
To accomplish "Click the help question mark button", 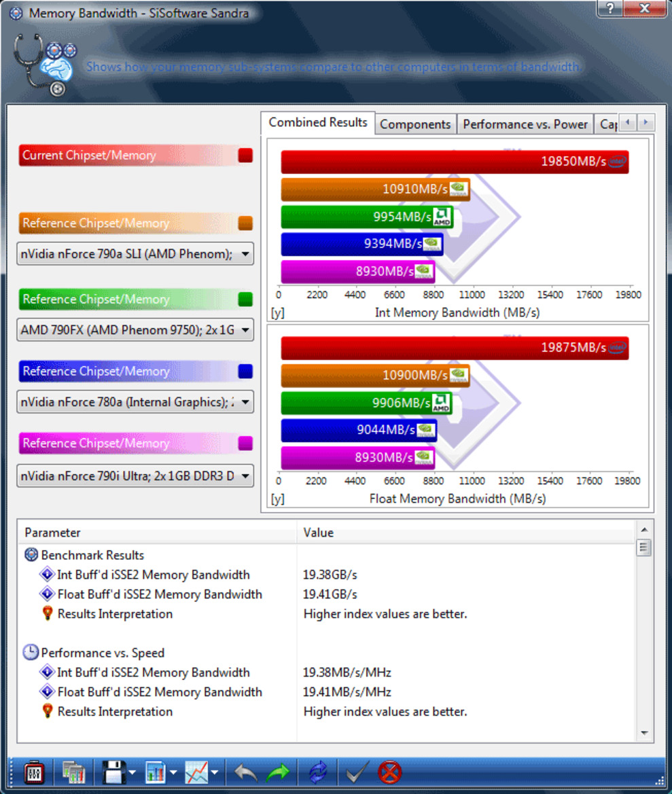I will (x=609, y=8).
